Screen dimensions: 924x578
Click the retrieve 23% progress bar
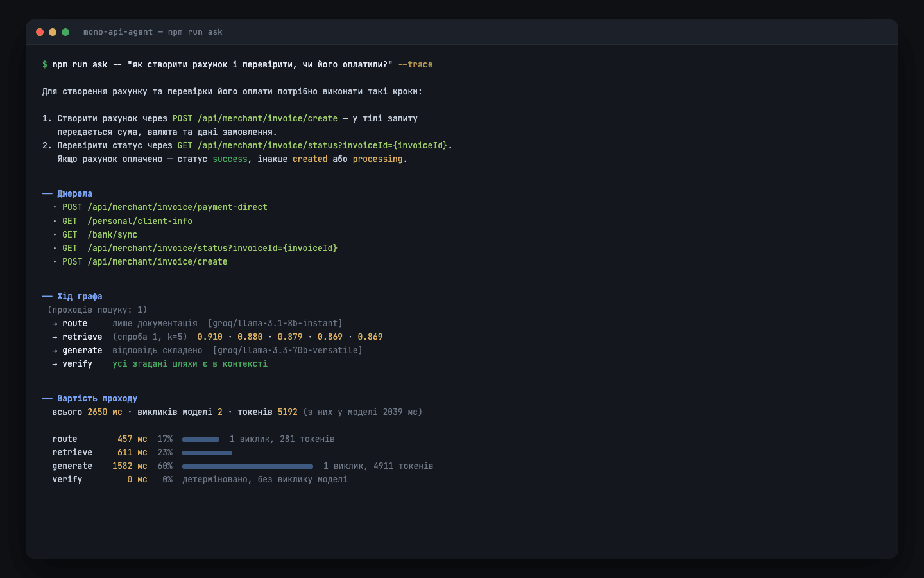(x=207, y=453)
